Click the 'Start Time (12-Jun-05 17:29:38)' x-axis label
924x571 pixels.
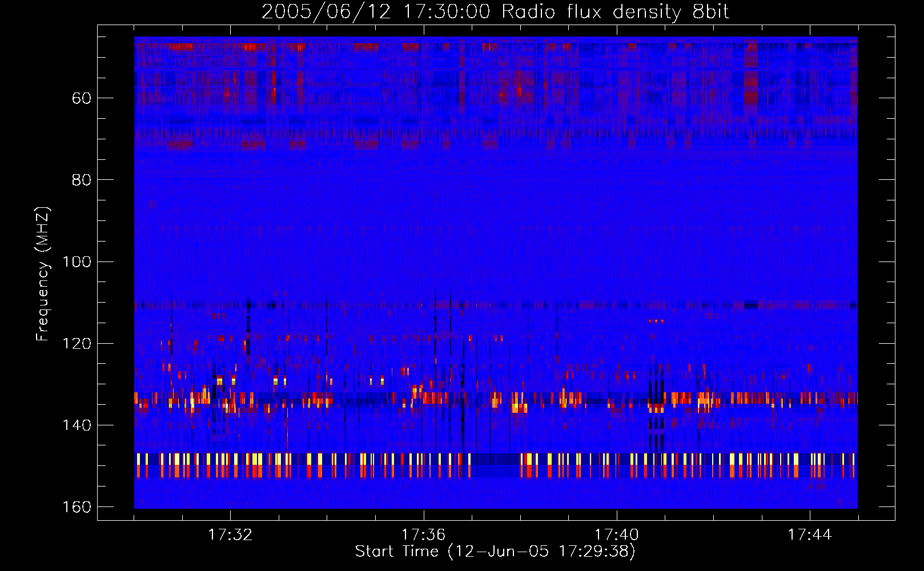click(x=495, y=552)
